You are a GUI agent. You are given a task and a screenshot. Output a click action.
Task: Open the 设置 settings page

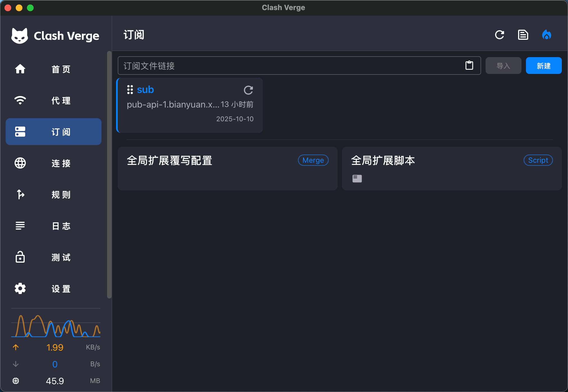[x=53, y=288]
